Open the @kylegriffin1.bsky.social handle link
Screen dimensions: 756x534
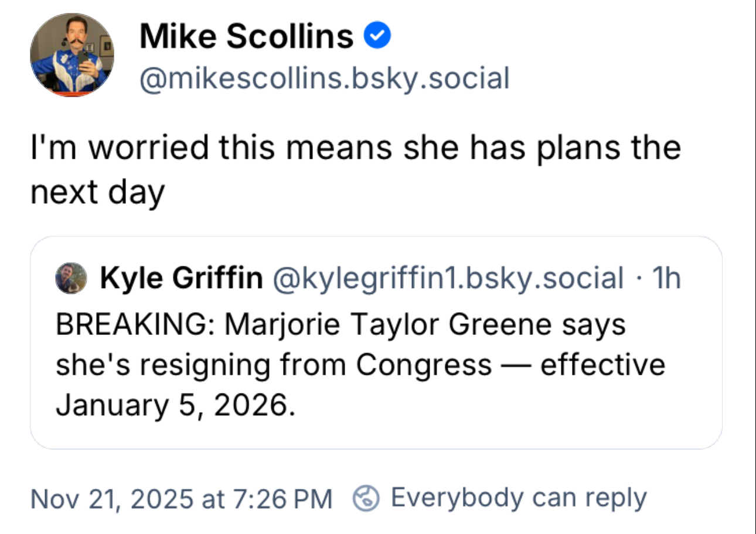[x=447, y=279]
